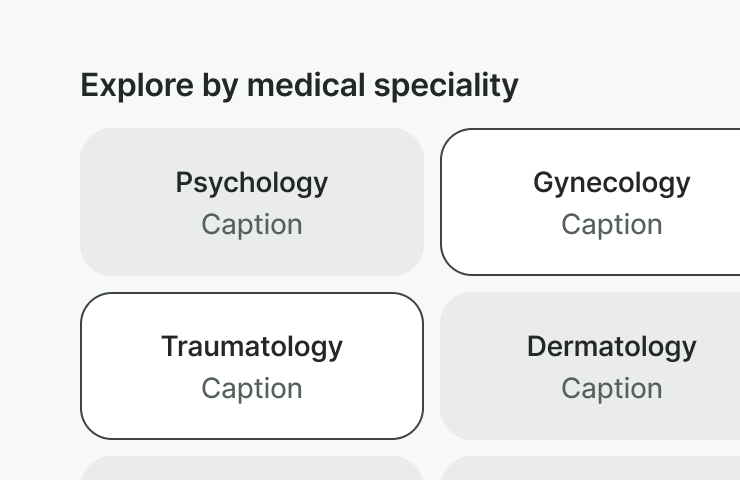
Task: Click the "Explore by medical speciality" heading
Action: click(x=299, y=86)
